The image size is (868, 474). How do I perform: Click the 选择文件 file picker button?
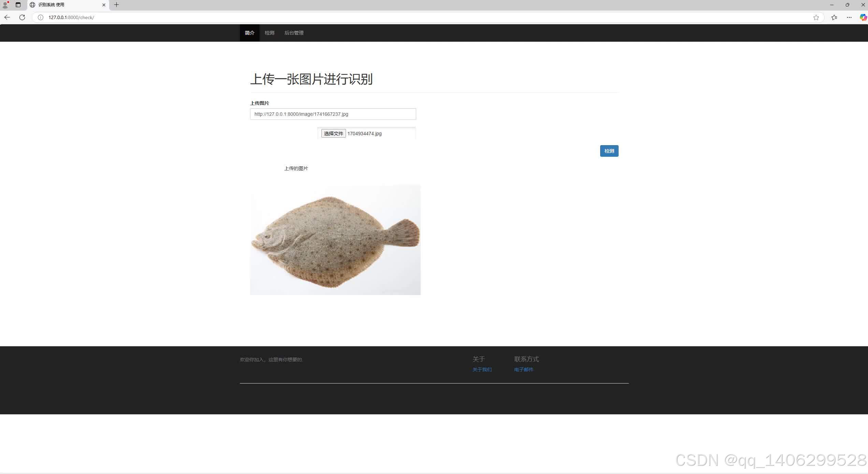(333, 134)
